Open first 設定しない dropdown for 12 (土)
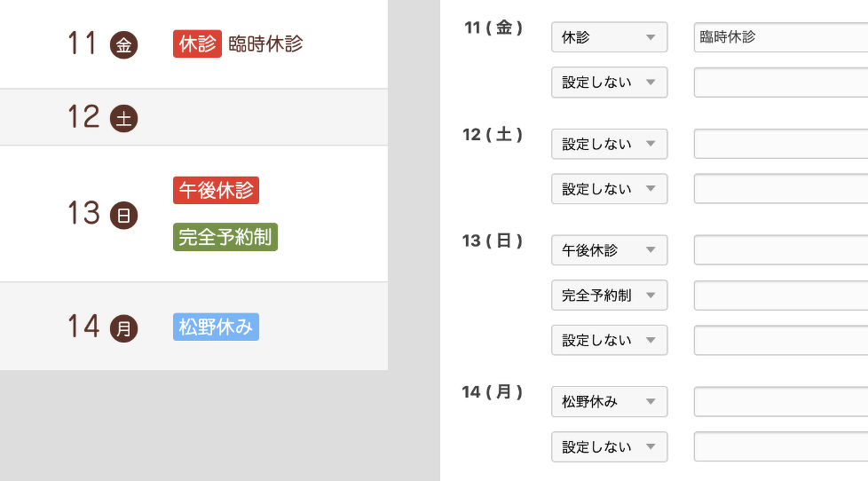This screenshot has width=868, height=481. (609, 144)
